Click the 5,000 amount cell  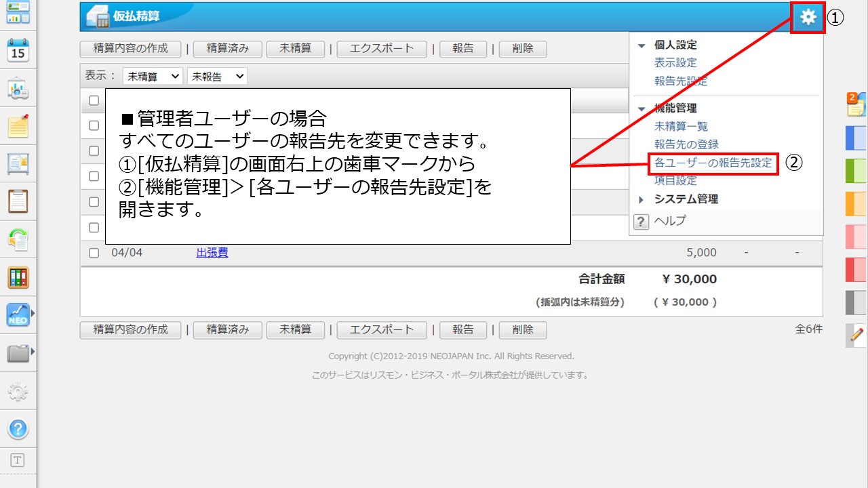pos(701,253)
